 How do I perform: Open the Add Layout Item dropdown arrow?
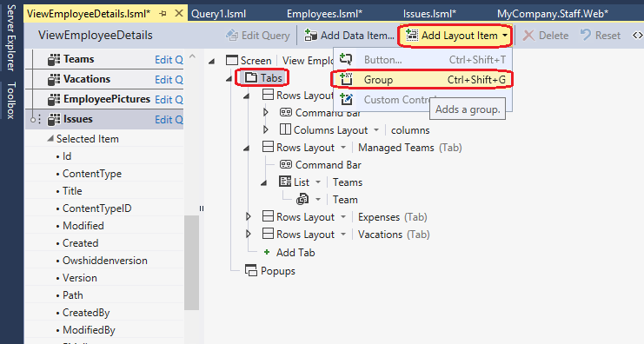tap(505, 36)
